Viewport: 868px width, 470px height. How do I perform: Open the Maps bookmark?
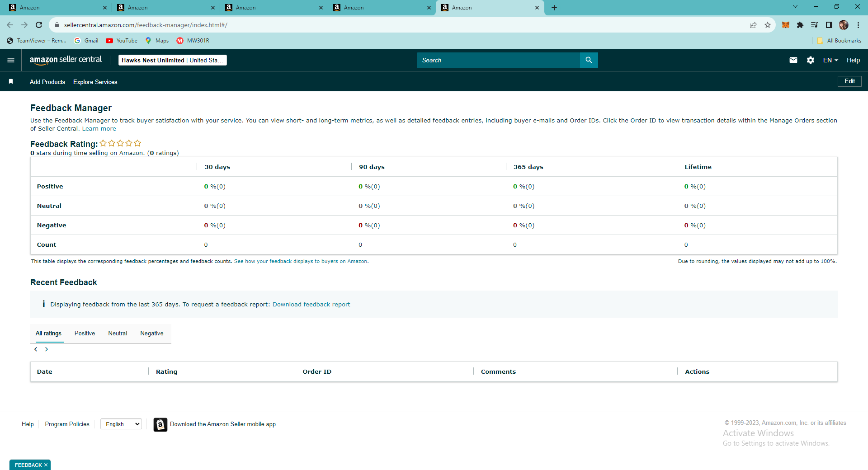[x=157, y=41]
